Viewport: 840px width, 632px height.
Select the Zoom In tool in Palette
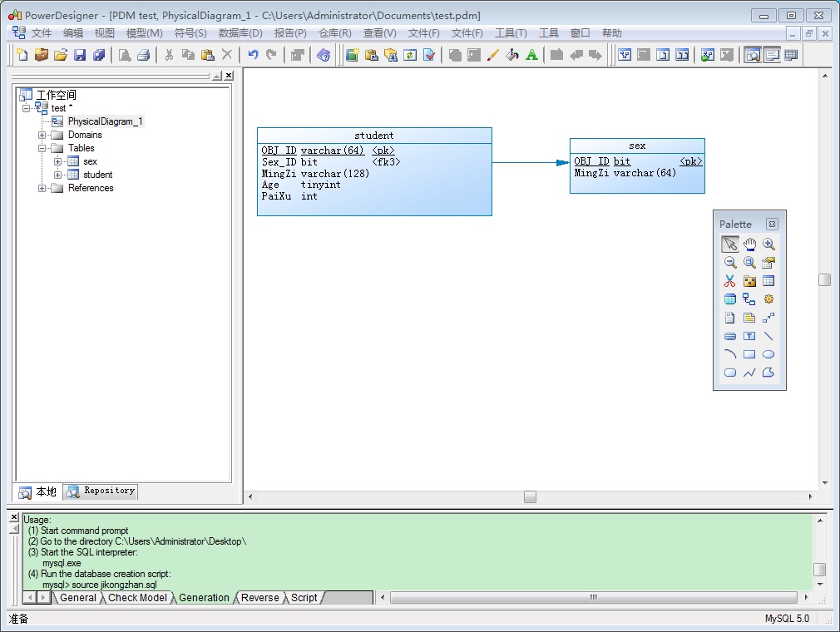point(768,244)
